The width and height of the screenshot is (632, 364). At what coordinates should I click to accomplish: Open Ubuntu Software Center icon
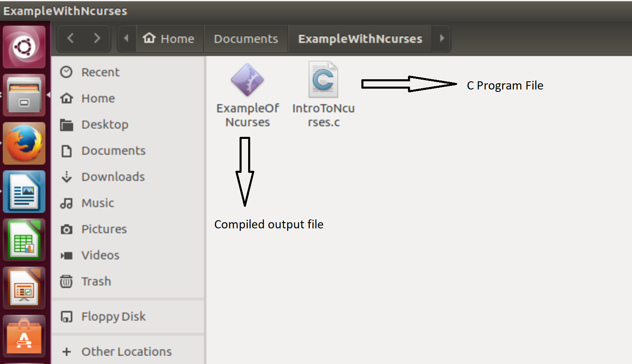tap(24, 336)
